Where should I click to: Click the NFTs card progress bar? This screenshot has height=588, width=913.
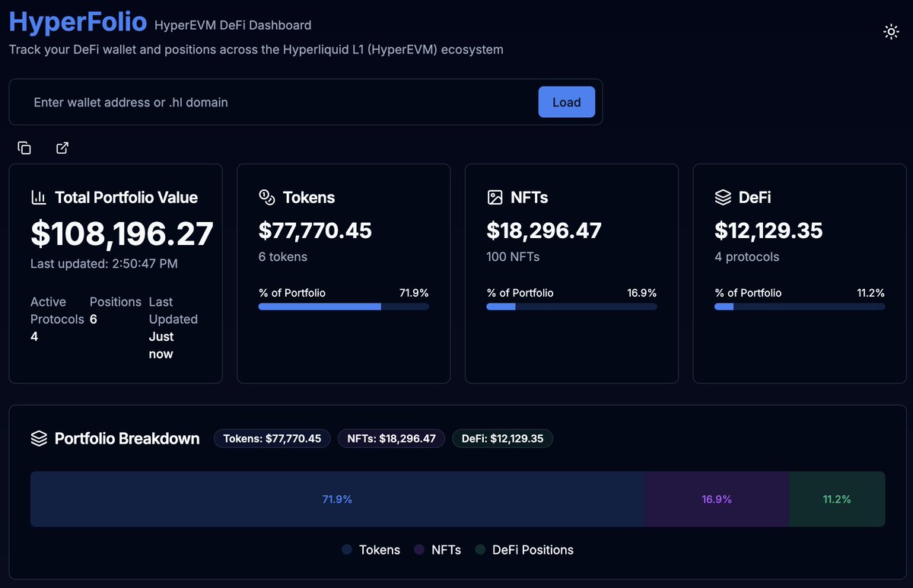[571, 307]
